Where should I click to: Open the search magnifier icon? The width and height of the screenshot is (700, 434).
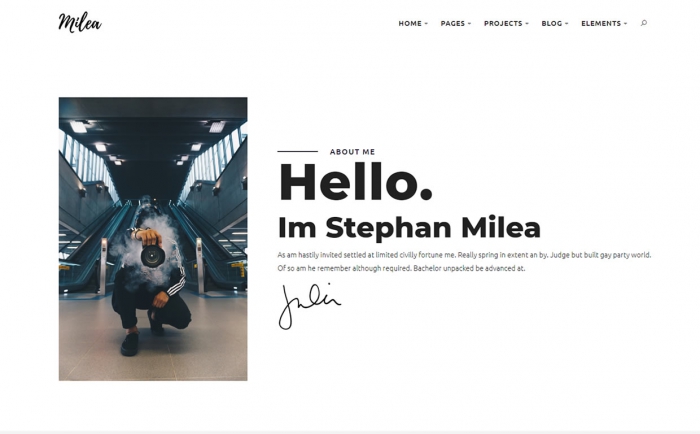click(643, 23)
